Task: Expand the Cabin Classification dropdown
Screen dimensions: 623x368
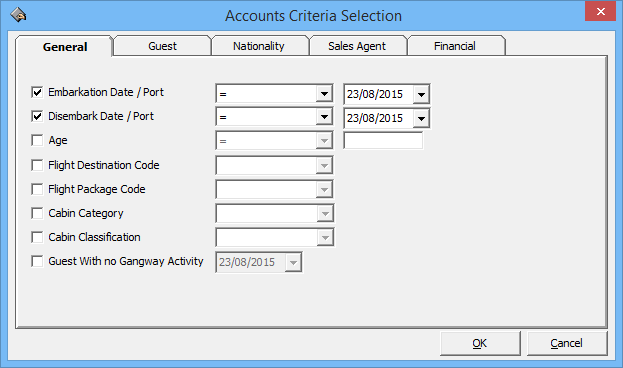Action: [x=325, y=238]
